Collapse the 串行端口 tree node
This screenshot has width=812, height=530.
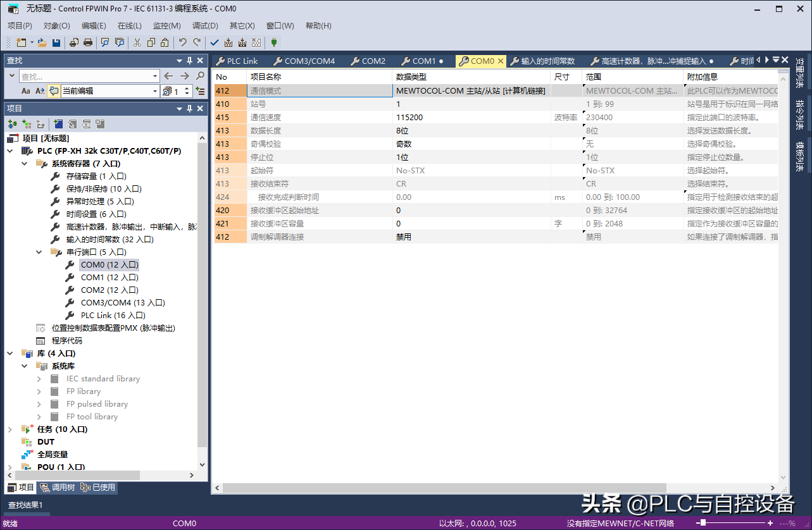40,252
